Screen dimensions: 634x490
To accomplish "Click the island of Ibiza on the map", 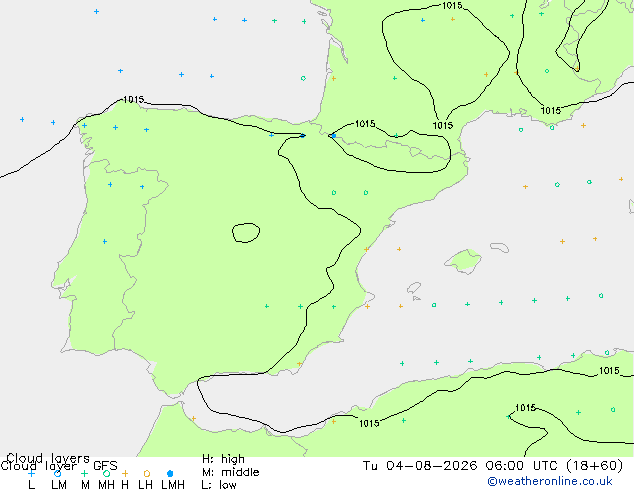I will pyautogui.click(x=414, y=288).
